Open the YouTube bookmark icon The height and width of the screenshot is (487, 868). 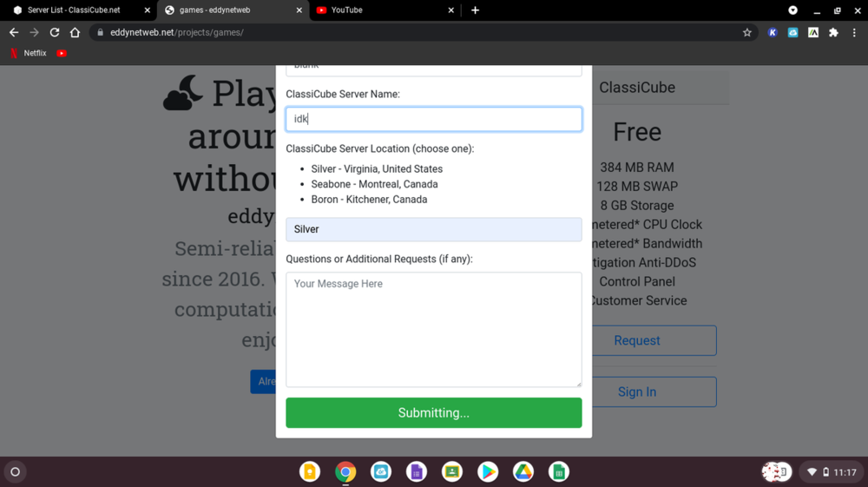click(x=62, y=53)
